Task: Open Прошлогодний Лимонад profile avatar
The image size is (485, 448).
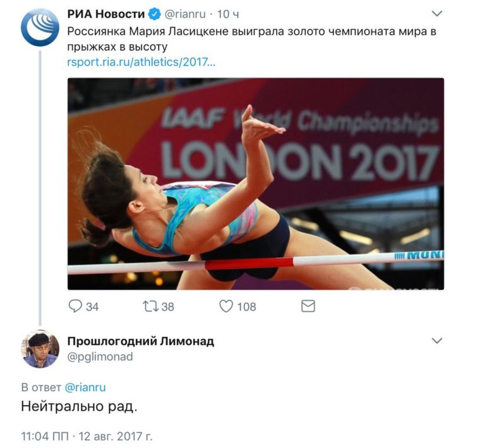Action: point(40,349)
